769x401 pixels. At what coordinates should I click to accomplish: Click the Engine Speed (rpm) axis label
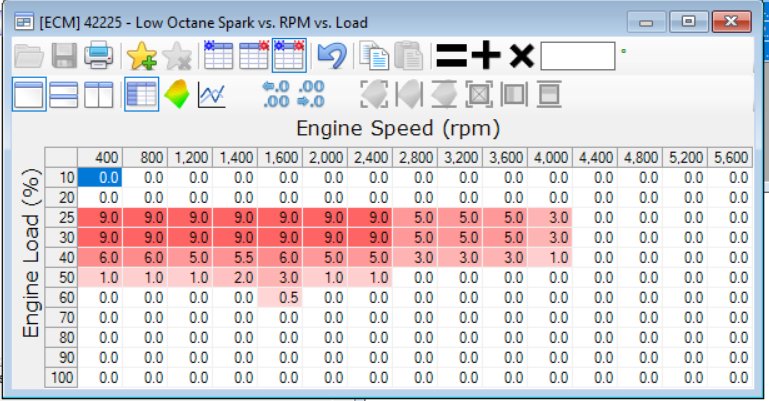398,128
